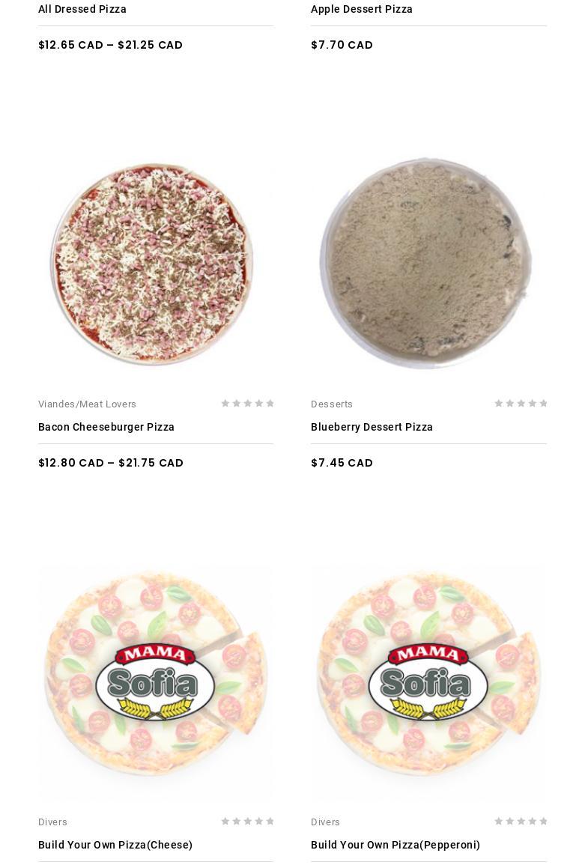
Task: Click the star rating for Build Your Own Pizza(Cheese)
Action: tap(247, 821)
